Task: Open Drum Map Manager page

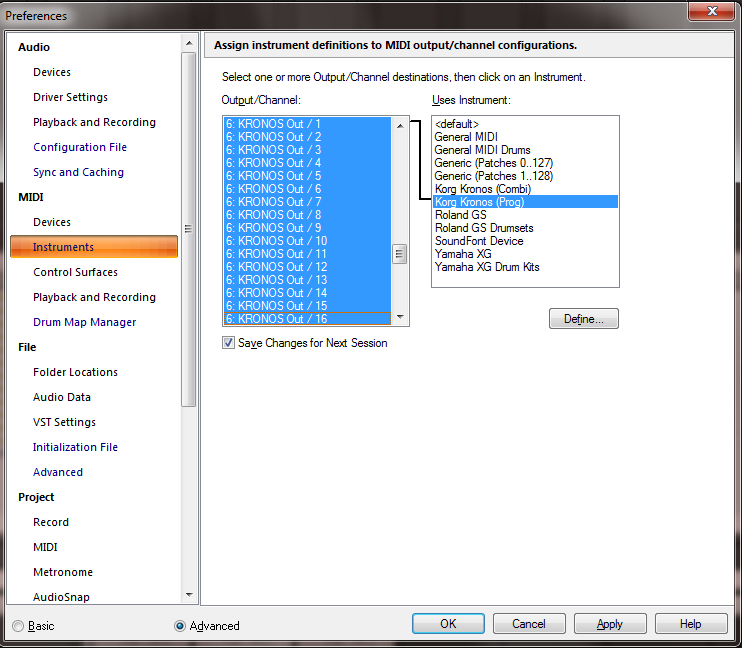Action: point(84,322)
